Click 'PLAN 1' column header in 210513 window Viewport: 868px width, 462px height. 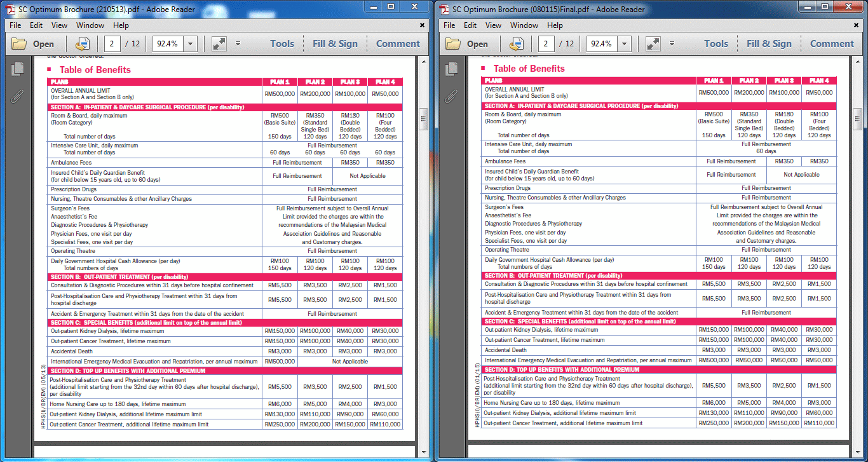pyautogui.click(x=280, y=82)
